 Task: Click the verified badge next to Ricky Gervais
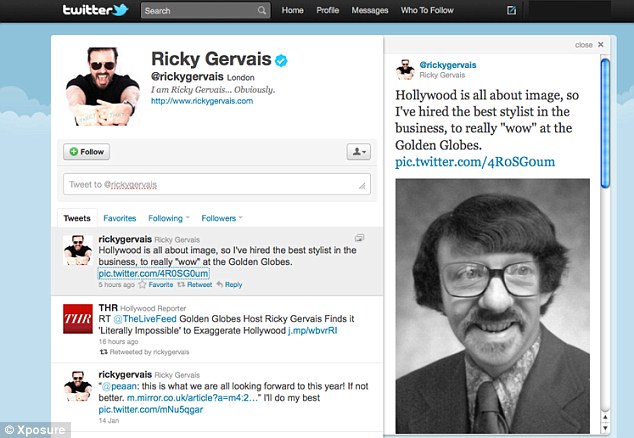[281, 60]
